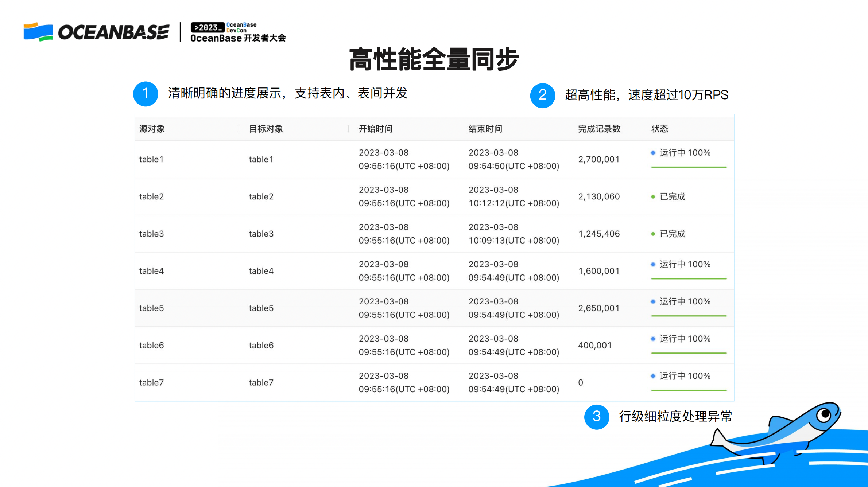Image resolution: width=868 pixels, height=487 pixels.
Task: Click the blue status dot on table1 row
Action: tap(652, 153)
